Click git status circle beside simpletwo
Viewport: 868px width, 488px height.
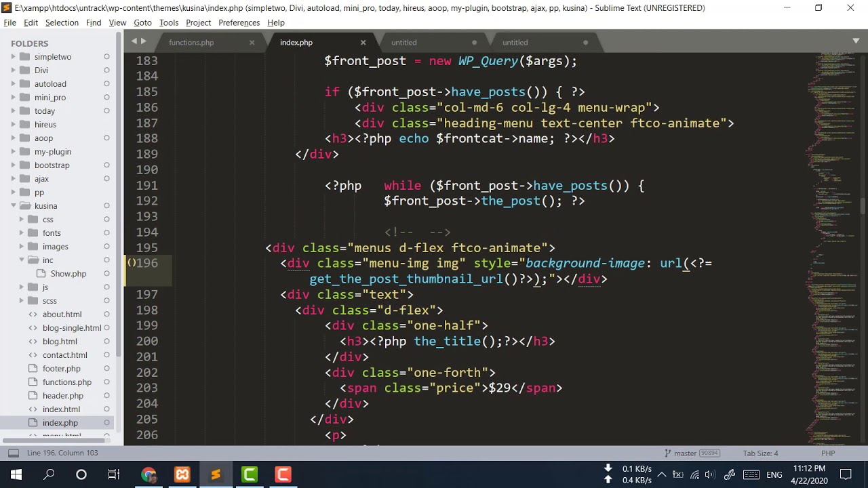106,57
